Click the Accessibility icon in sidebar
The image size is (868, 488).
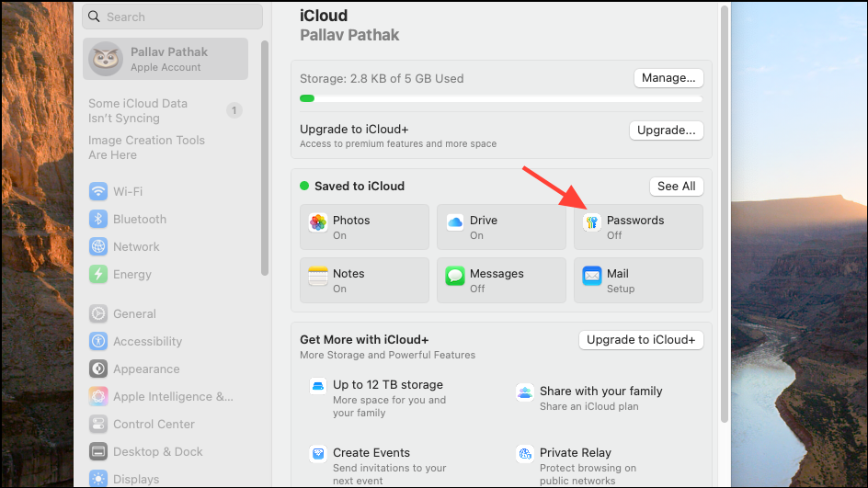click(98, 341)
